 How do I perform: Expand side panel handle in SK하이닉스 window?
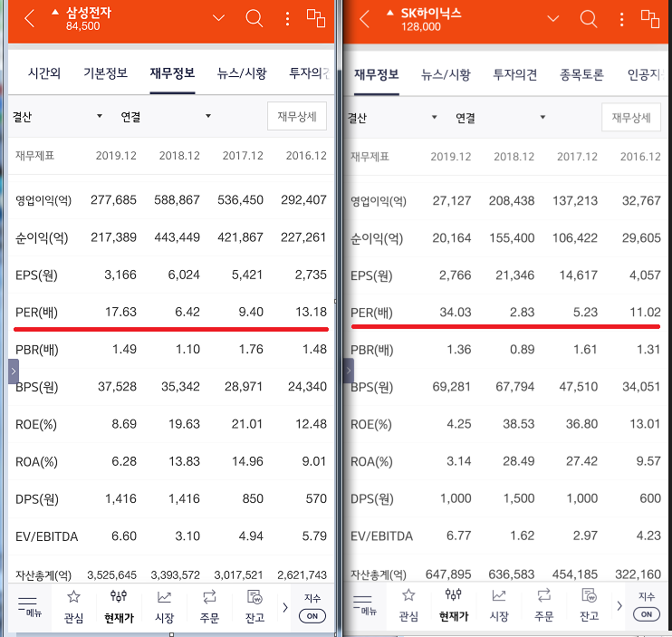pos(349,371)
